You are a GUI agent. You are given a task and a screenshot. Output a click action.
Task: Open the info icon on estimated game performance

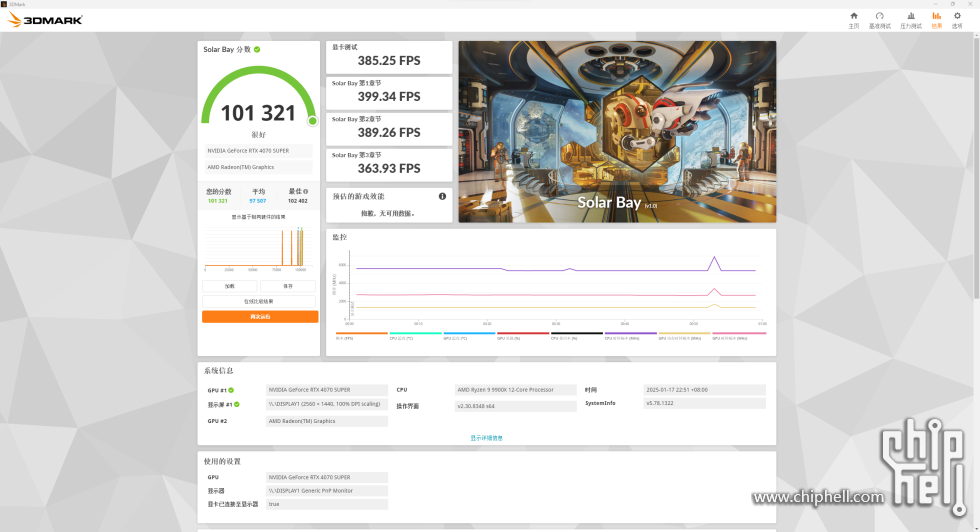[442, 196]
